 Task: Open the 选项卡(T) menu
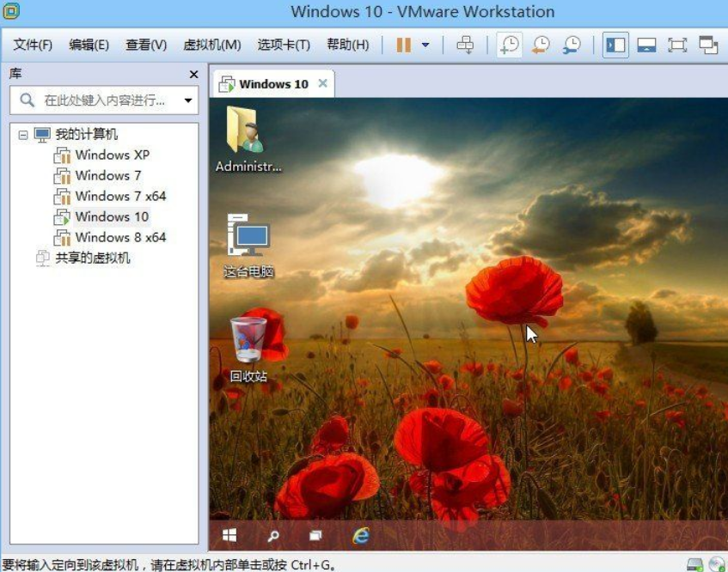pos(284,45)
